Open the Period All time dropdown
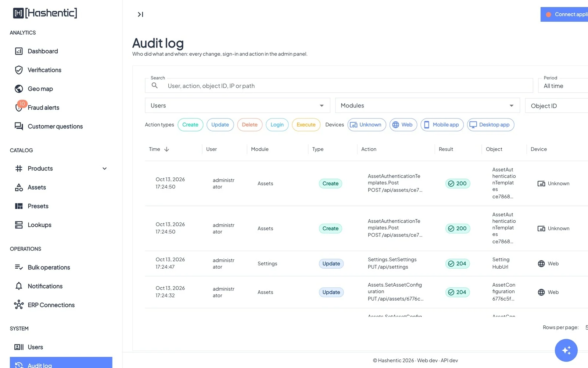The image size is (588, 368). pyautogui.click(x=563, y=86)
